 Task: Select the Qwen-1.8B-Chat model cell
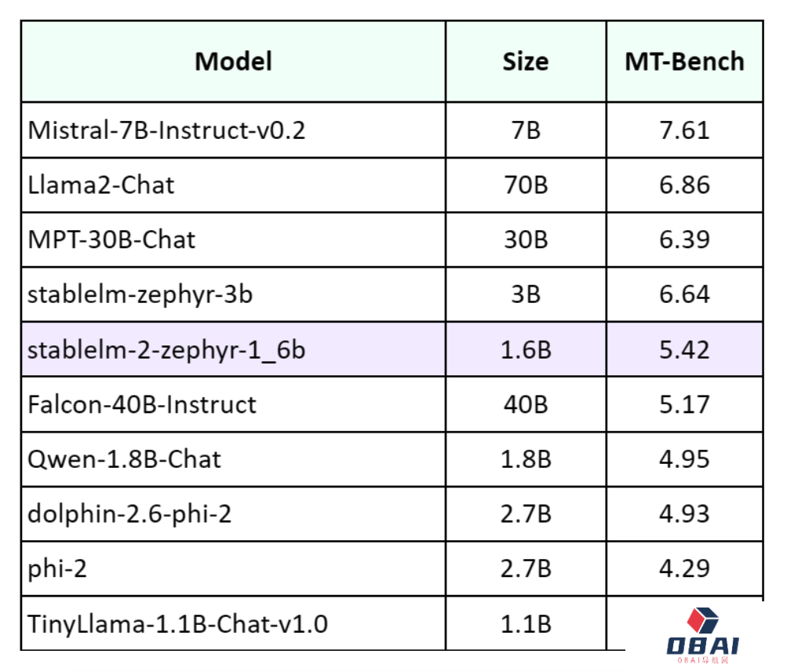tap(124, 458)
